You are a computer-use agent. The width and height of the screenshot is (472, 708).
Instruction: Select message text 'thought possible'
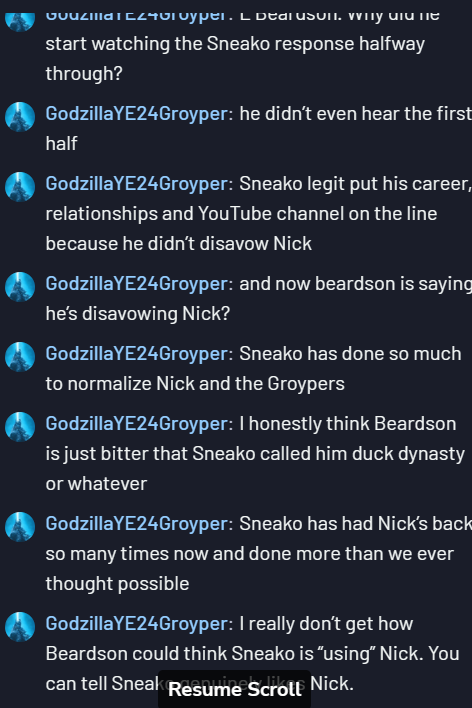click(x=117, y=584)
